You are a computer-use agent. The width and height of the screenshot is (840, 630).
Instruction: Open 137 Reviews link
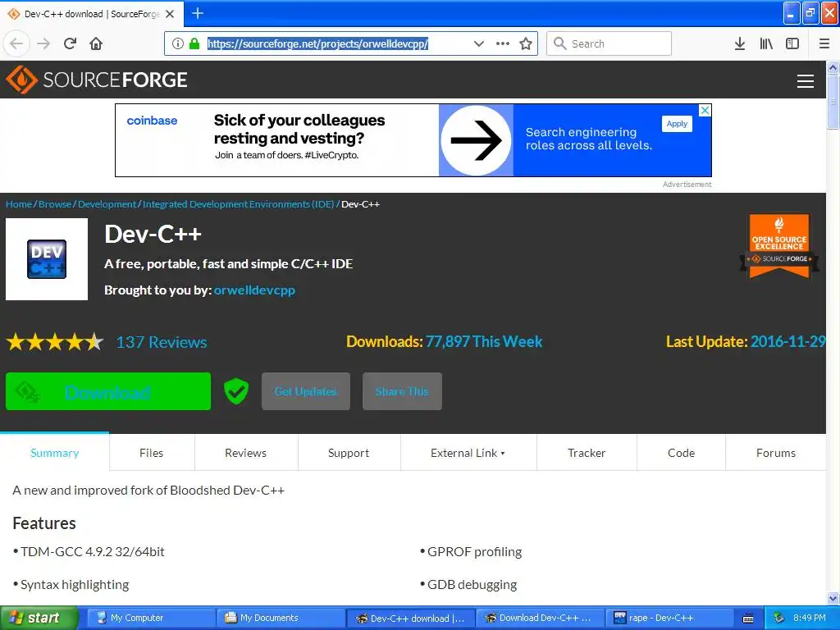click(x=162, y=342)
